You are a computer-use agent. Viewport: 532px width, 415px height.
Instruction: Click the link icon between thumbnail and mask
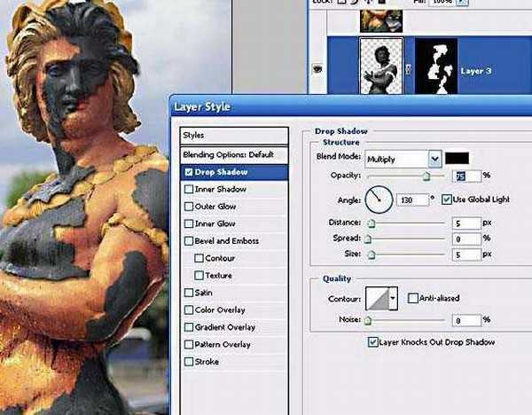tap(409, 67)
